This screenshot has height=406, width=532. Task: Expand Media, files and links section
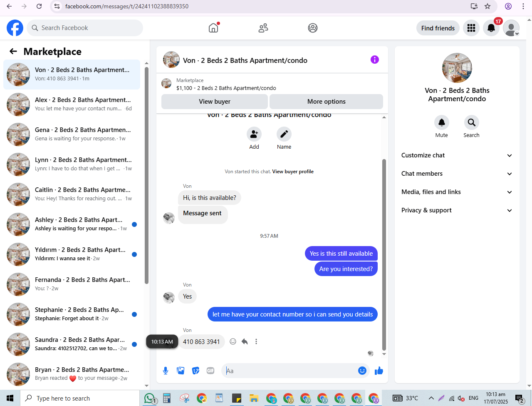pyautogui.click(x=457, y=192)
